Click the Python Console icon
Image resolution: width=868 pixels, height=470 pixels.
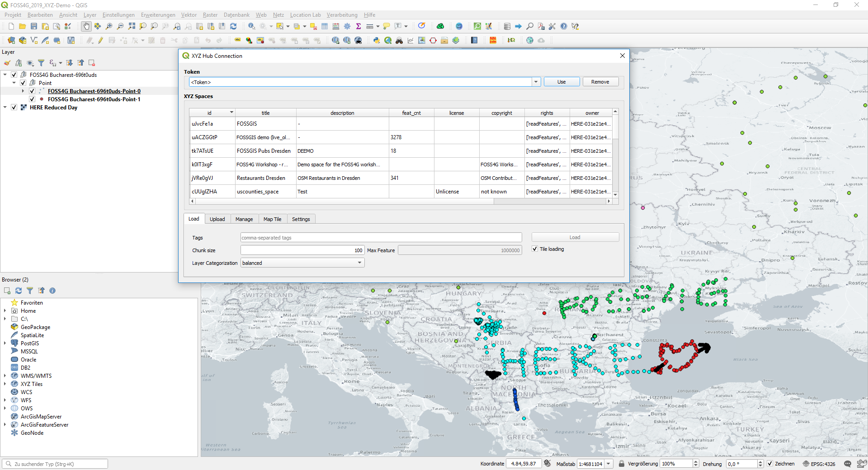[376, 40]
